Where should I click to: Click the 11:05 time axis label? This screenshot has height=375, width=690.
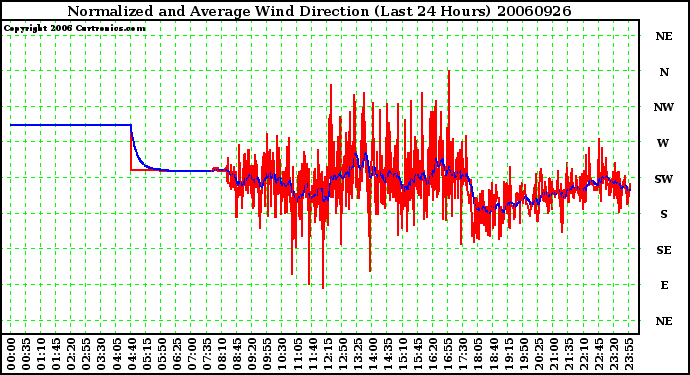click(x=297, y=354)
